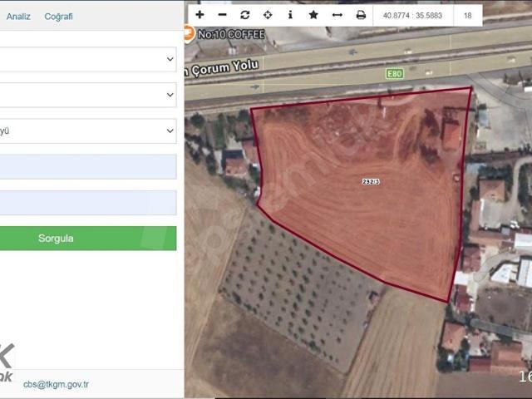Screen dimensions: 532x399
Task: Click the star favorites icon
Action: point(313,15)
